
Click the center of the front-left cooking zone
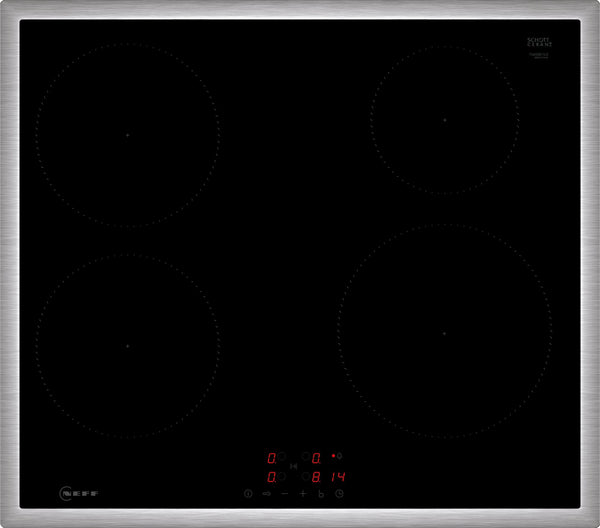tap(128, 346)
